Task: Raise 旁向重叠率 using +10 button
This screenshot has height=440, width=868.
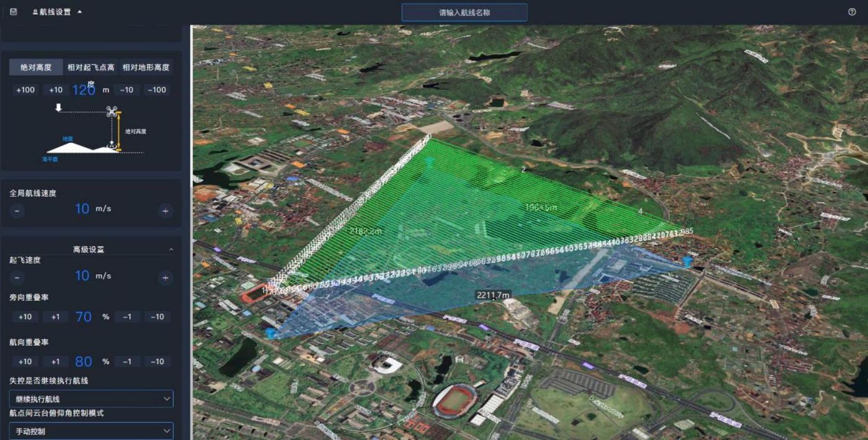Action: tap(25, 317)
